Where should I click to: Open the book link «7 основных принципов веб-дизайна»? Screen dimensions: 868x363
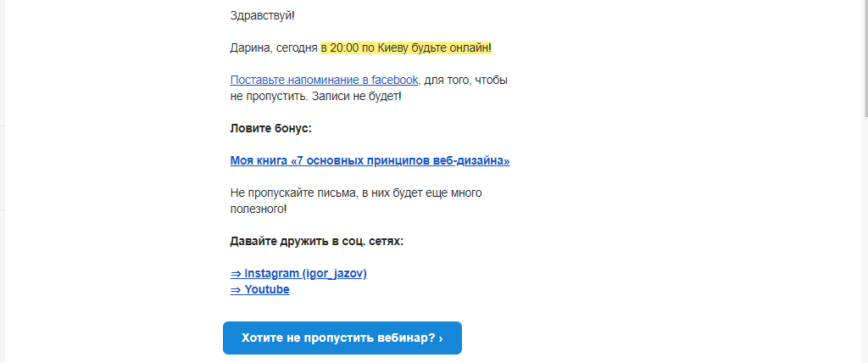tap(370, 160)
